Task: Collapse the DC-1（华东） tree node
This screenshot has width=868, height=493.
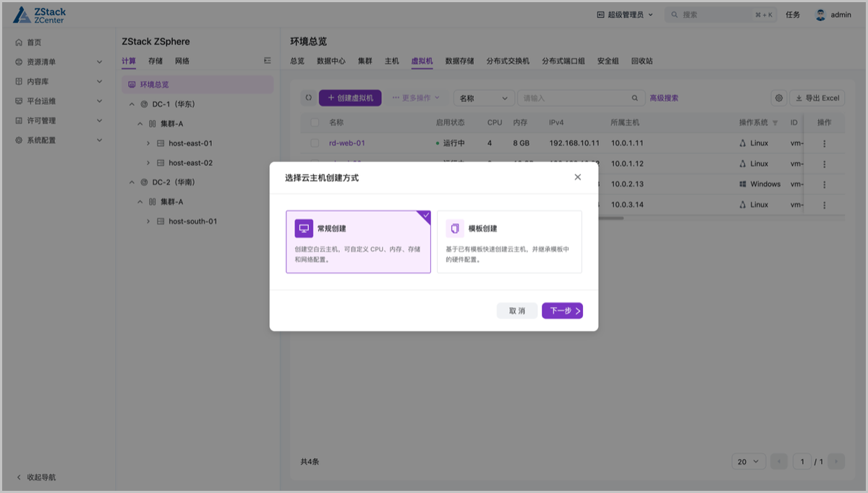Action: [x=132, y=104]
